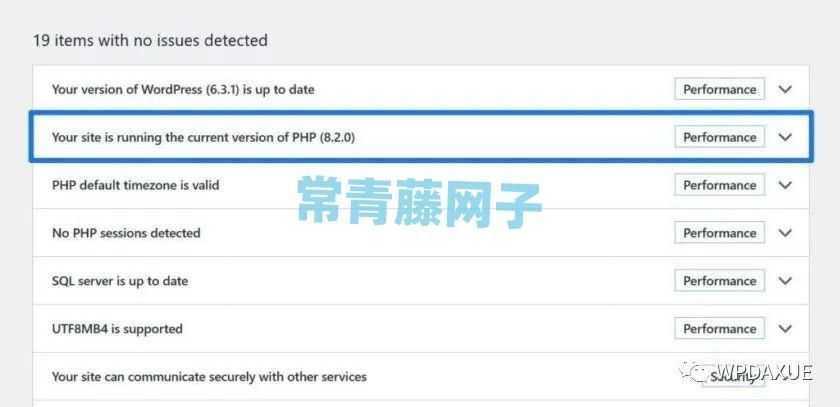840x407 pixels.
Task: Expand the current PHP version item
Action: (x=785, y=137)
